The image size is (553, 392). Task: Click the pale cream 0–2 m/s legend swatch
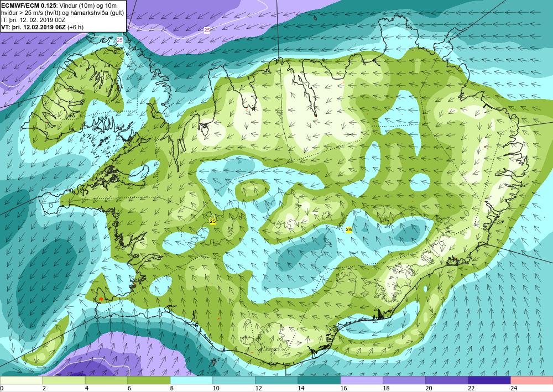[x=21, y=380]
